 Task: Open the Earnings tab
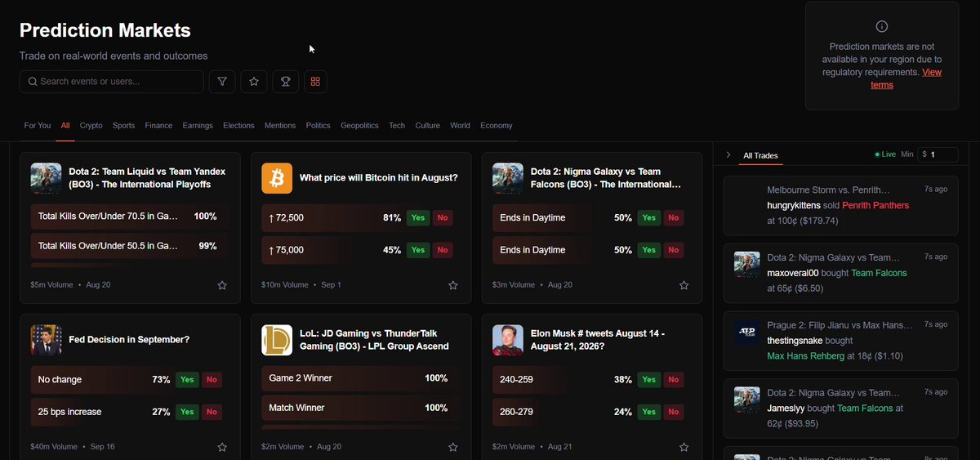[198, 126]
